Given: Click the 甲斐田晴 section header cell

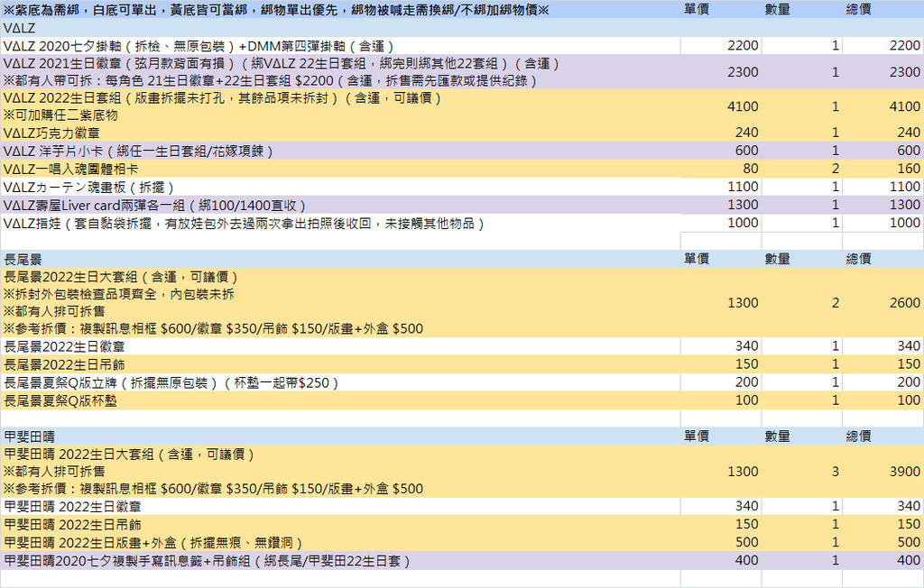Looking at the screenshot, I should click(340, 436).
